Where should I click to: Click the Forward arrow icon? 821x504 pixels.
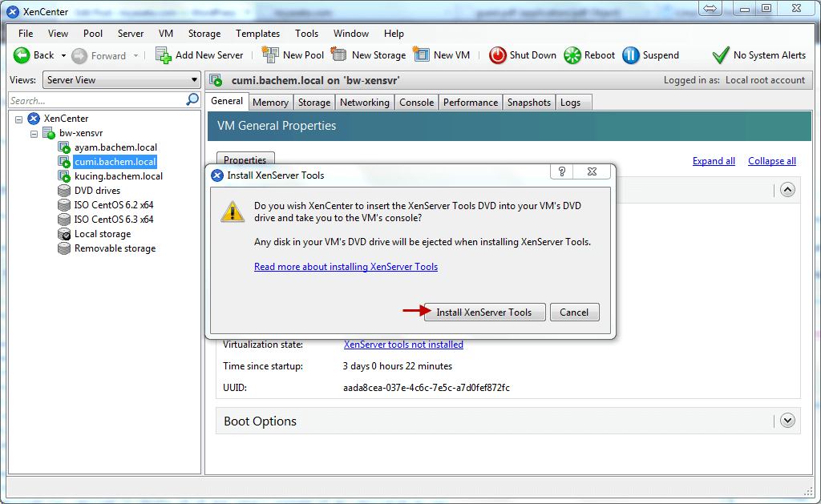click(x=79, y=56)
